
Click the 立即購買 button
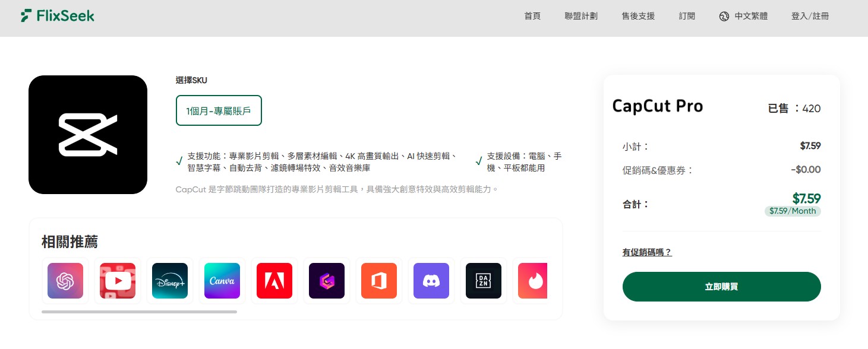[x=722, y=287]
